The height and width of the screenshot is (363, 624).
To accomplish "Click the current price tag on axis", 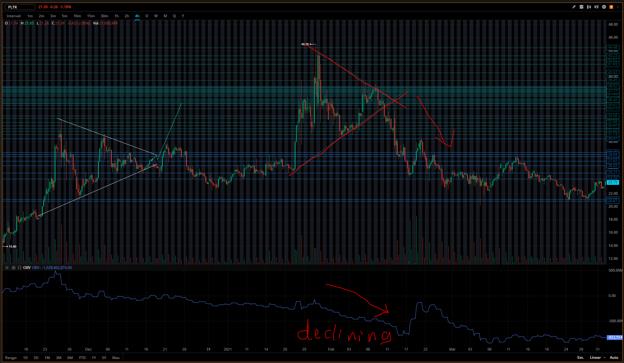I will (x=612, y=182).
